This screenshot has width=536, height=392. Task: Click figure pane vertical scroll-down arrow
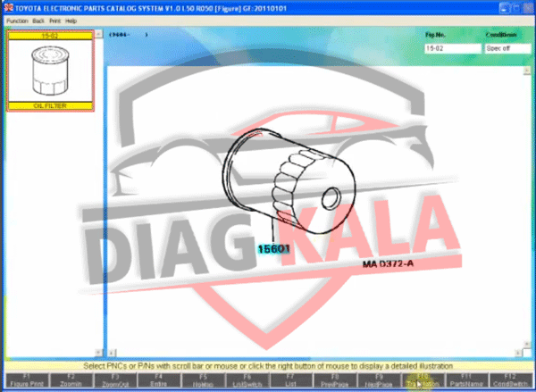[527, 344]
